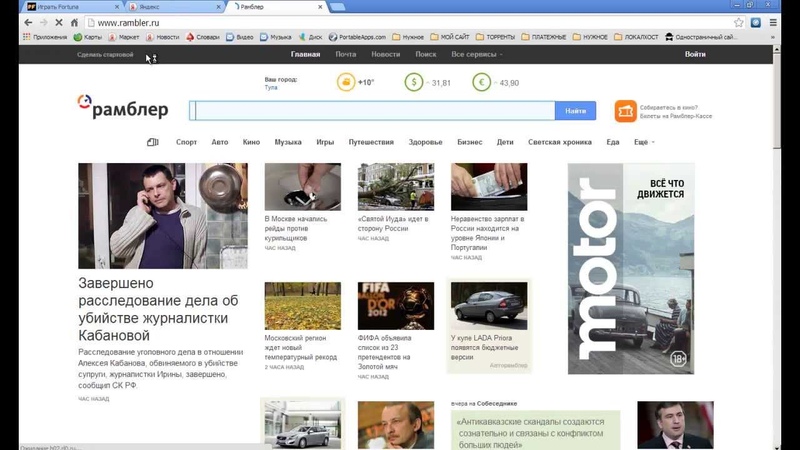Open the Маркет bookmark
This screenshot has width=800, height=450.
click(x=124, y=37)
